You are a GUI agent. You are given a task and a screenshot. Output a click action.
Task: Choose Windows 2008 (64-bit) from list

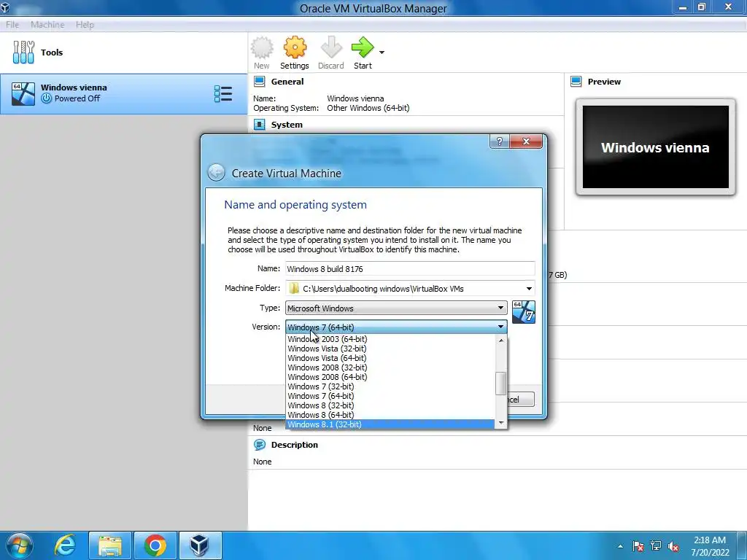pyautogui.click(x=390, y=377)
